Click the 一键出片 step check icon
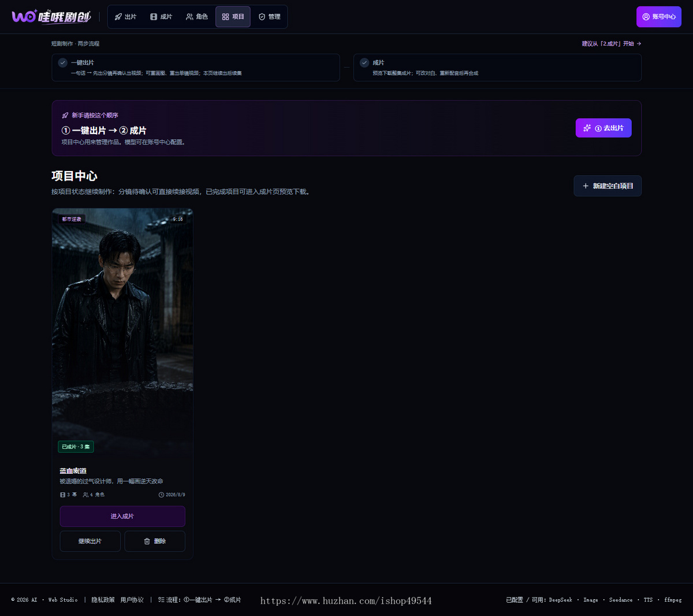 pos(63,62)
